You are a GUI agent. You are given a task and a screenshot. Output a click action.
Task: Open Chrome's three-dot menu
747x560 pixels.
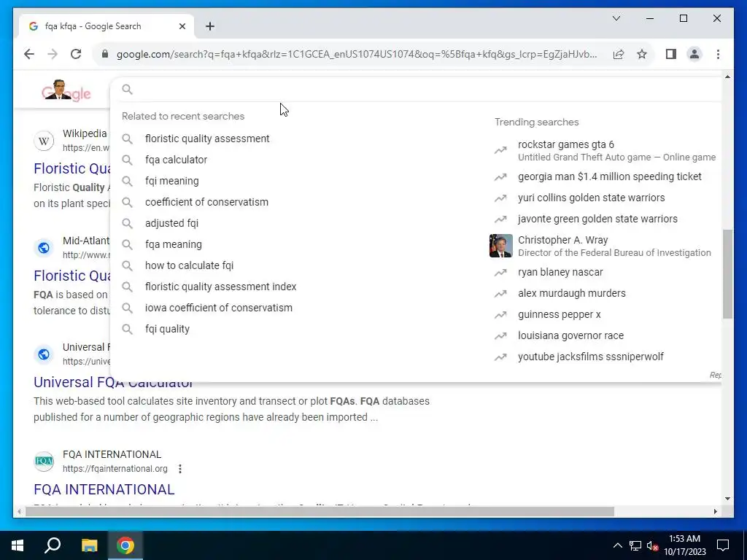[718, 54]
